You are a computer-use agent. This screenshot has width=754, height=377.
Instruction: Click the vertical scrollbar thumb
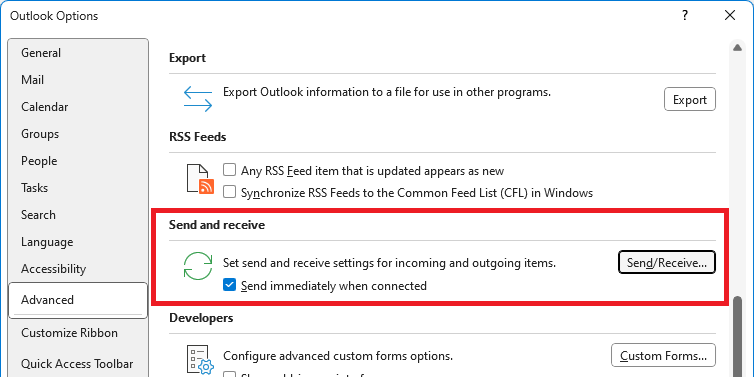click(x=737, y=336)
